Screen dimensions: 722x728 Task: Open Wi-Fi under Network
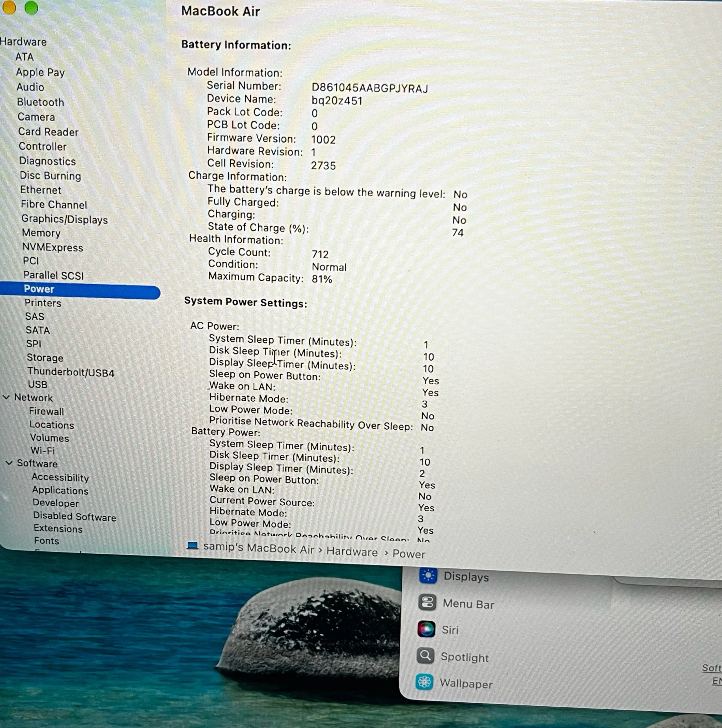pyautogui.click(x=43, y=451)
